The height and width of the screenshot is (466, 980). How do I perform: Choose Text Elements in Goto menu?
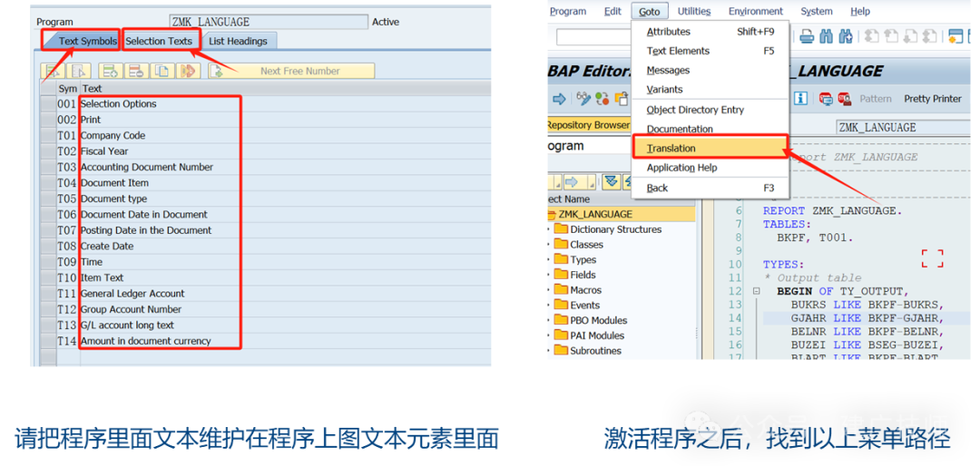coord(710,51)
